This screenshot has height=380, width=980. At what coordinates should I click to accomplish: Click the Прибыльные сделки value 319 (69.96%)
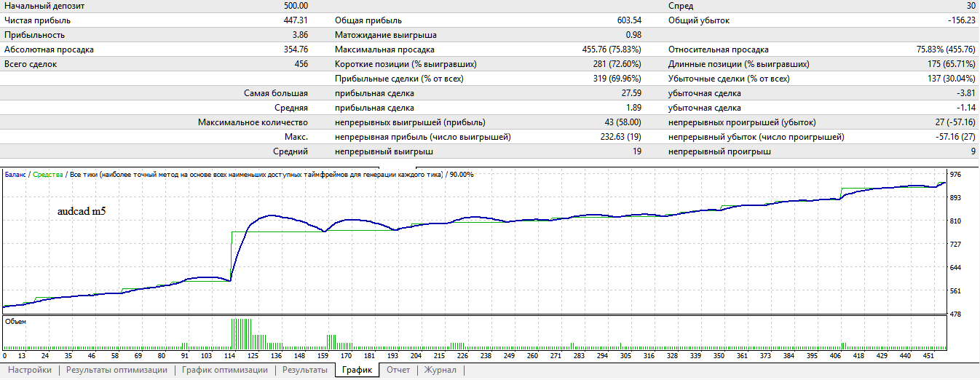point(616,79)
